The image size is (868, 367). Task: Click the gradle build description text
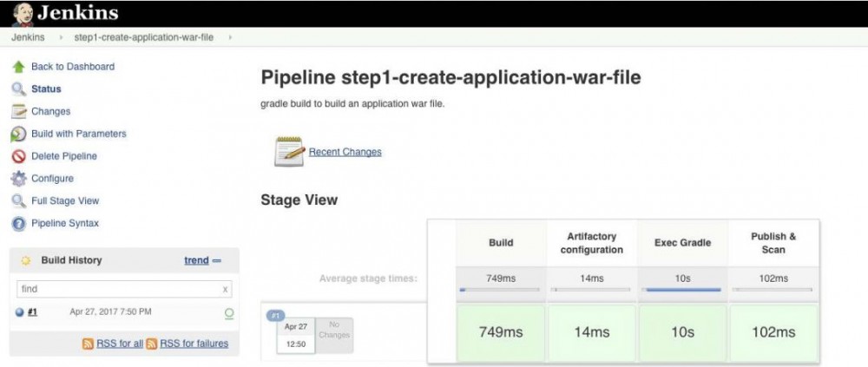352,103
